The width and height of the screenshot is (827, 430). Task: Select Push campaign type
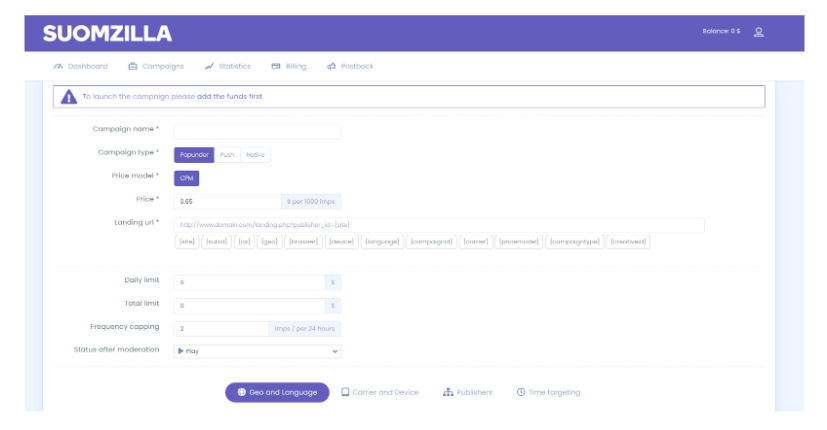[x=227, y=155]
